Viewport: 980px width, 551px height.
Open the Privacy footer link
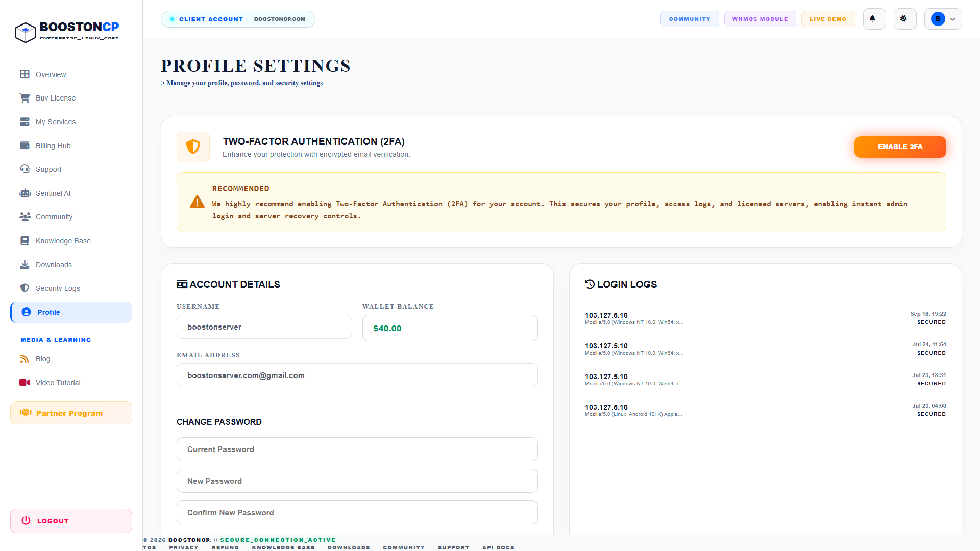pos(184,547)
